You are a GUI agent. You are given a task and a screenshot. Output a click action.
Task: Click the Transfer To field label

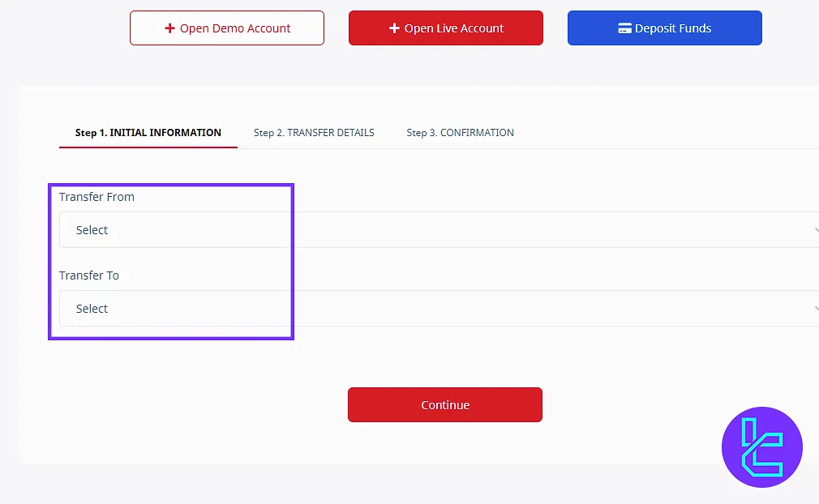[89, 275]
